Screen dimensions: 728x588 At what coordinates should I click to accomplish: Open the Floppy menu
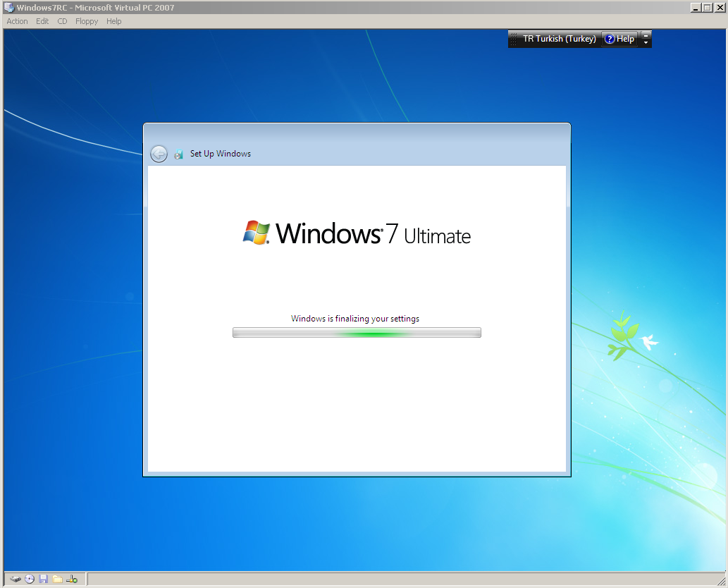pos(87,21)
